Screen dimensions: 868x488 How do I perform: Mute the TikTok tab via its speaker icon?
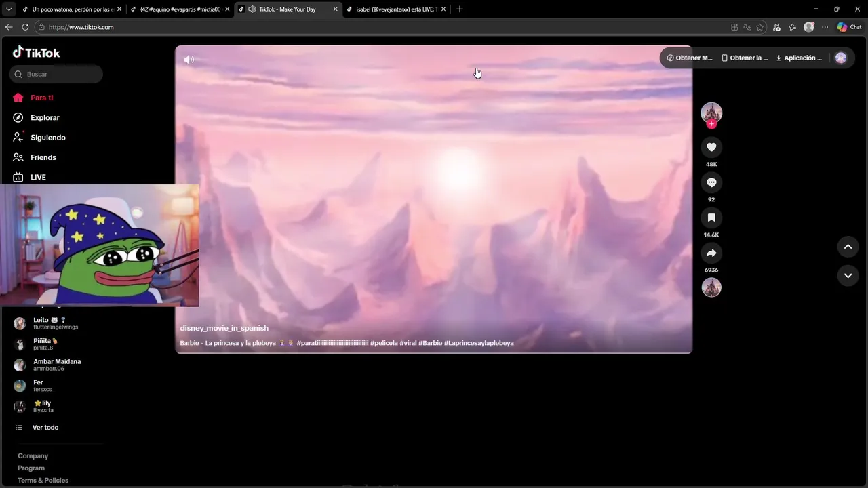pos(252,9)
